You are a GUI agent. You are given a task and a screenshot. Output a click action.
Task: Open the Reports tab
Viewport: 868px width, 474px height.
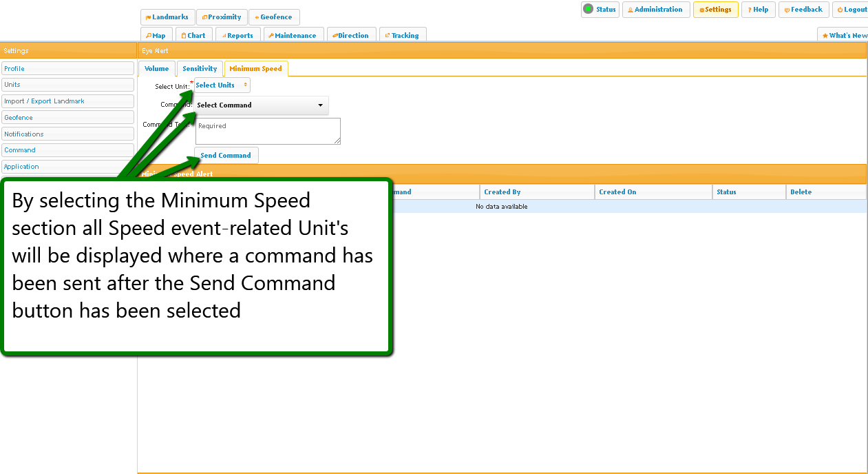pos(237,35)
